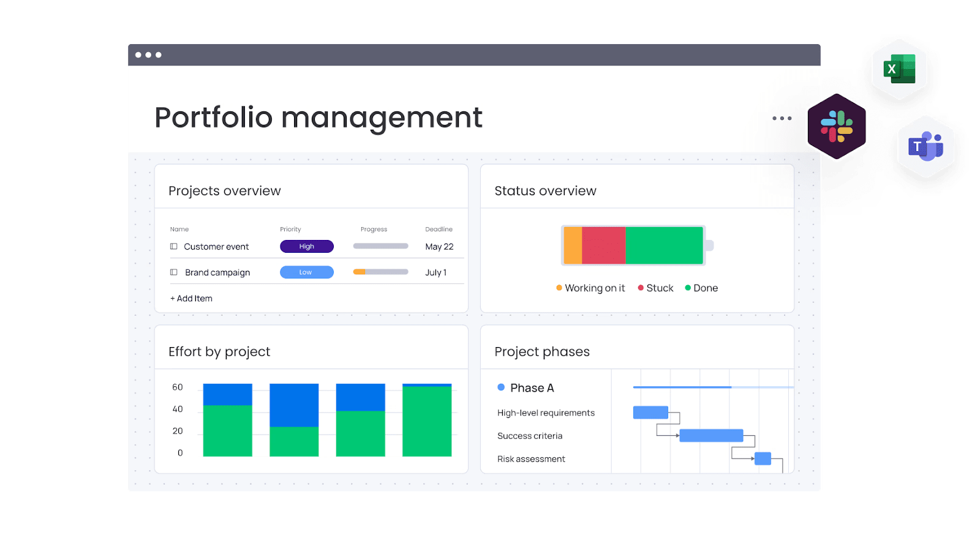Click the Name column header
The height and width of the screenshot is (538, 980).
point(179,230)
